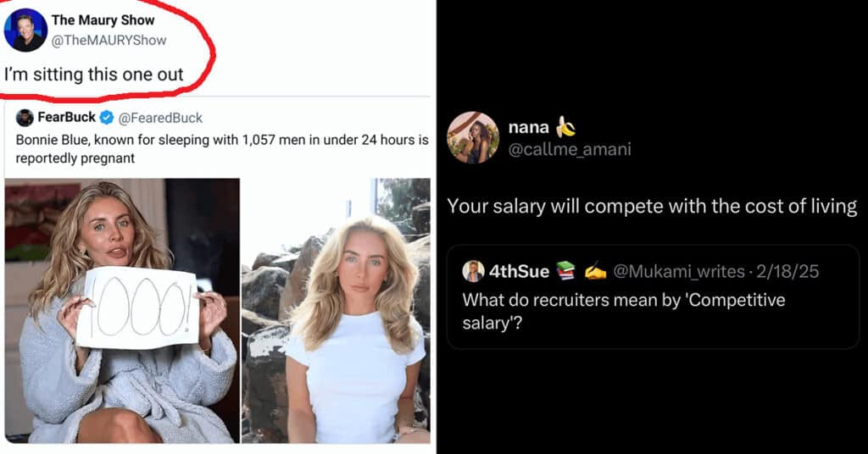
Task: Open nana's round profile avatar
Action: point(473,138)
